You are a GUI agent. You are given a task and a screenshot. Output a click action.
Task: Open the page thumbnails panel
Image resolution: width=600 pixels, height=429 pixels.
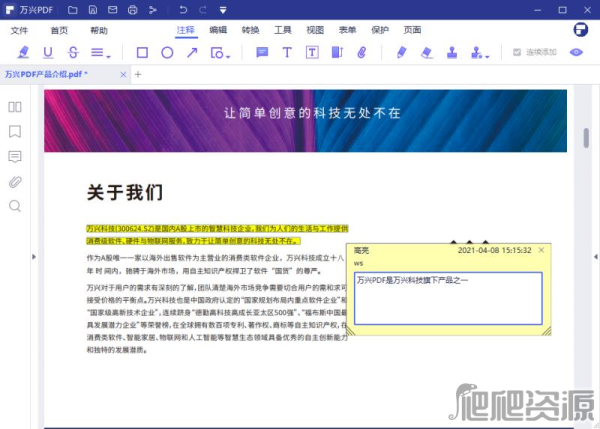(15, 107)
